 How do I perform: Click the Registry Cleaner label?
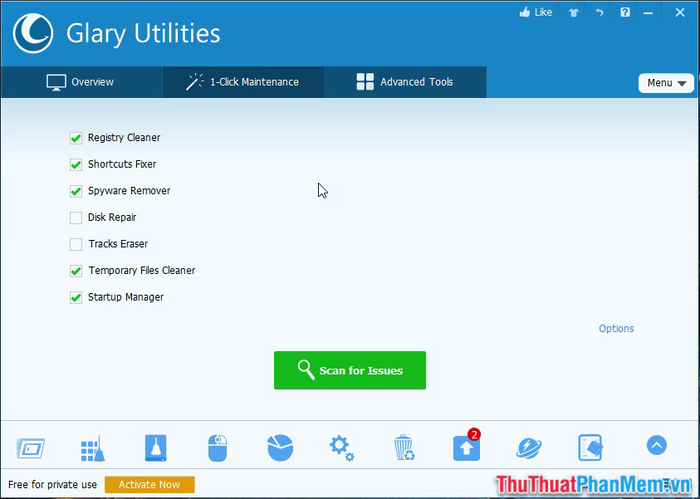(x=124, y=137)
